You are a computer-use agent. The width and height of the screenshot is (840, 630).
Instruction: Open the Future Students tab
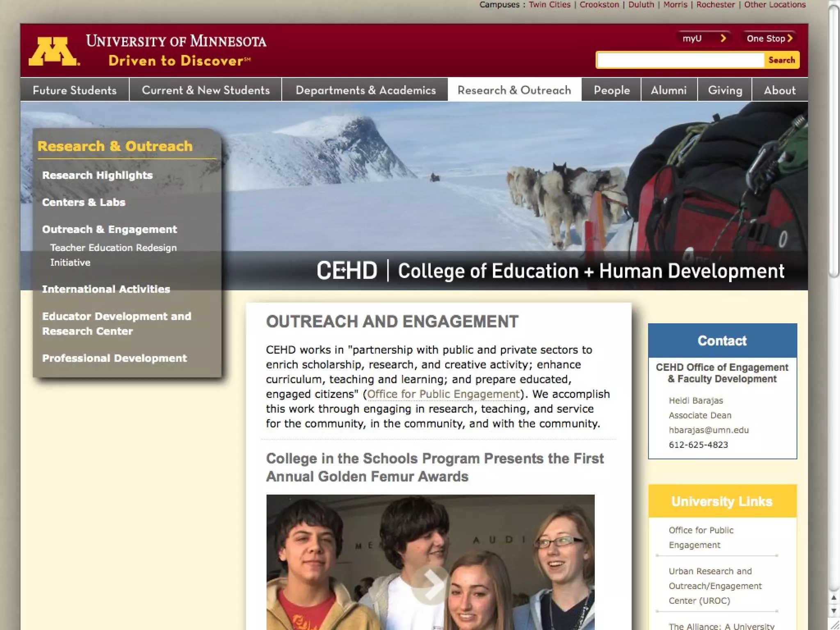click(75, 90)
